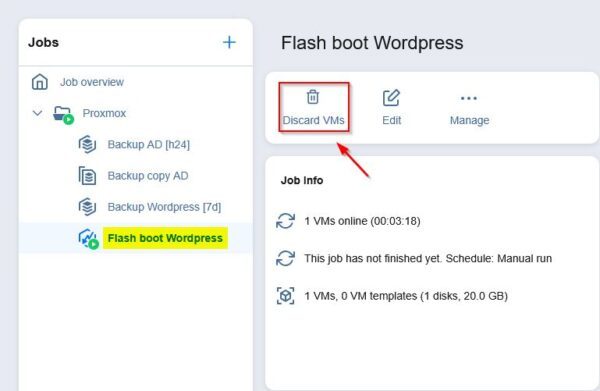Click the Discard VMs label

pos(313,120)
